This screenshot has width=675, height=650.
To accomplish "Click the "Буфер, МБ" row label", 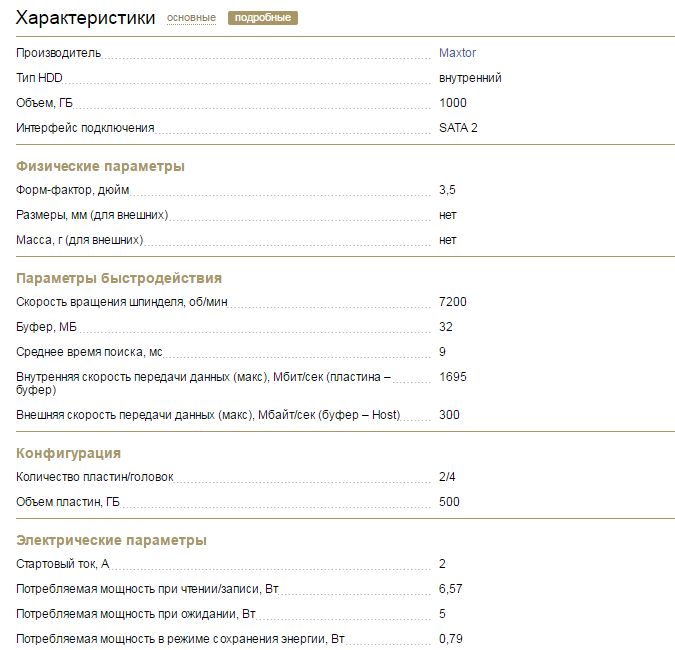I will click(47, 327).
